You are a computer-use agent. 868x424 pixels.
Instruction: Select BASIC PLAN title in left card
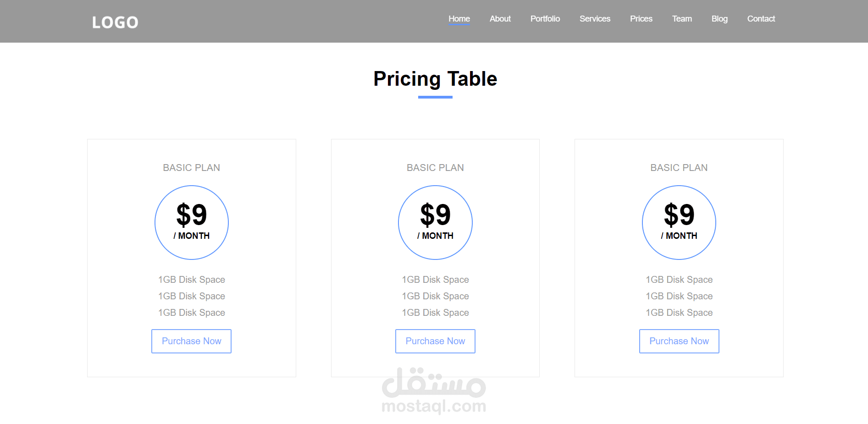click(192, 168)
